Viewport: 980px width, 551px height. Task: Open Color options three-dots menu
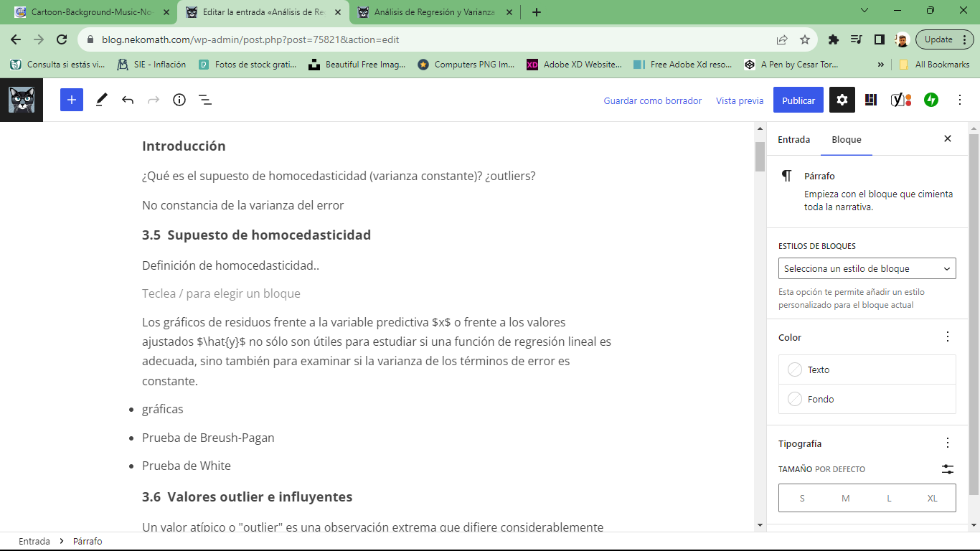coord(948,337)
